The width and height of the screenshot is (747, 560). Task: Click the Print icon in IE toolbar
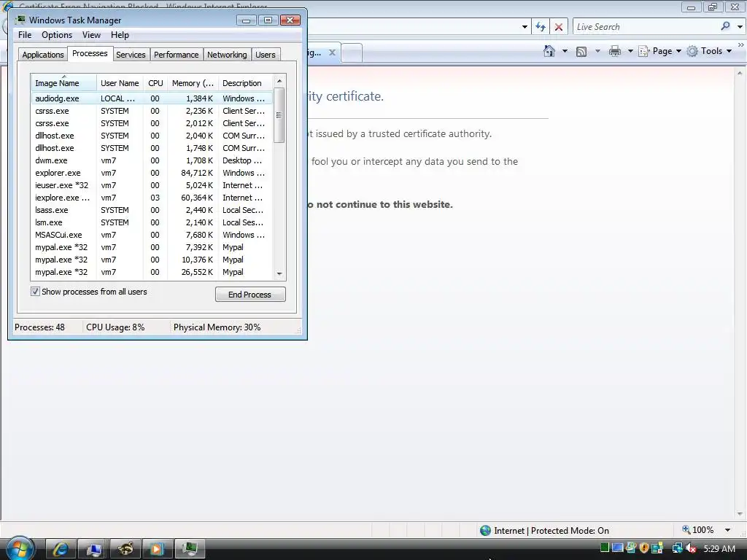point(614,51)
